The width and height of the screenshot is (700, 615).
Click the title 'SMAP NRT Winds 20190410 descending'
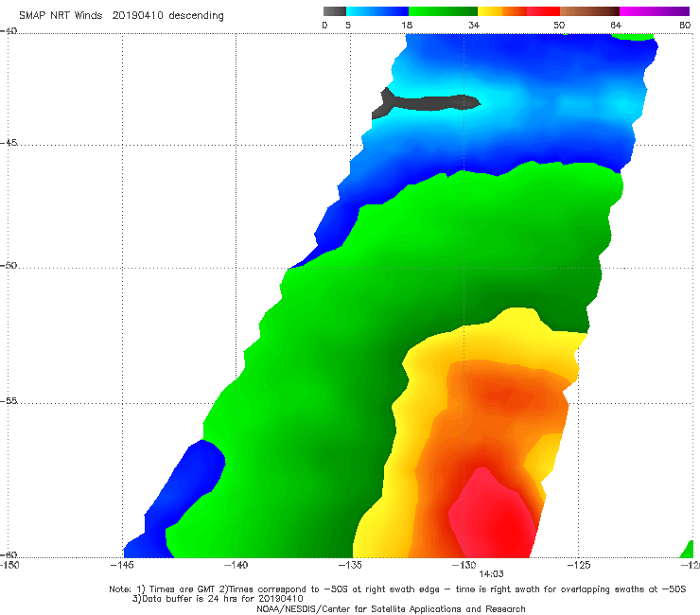tap(121, 16)
